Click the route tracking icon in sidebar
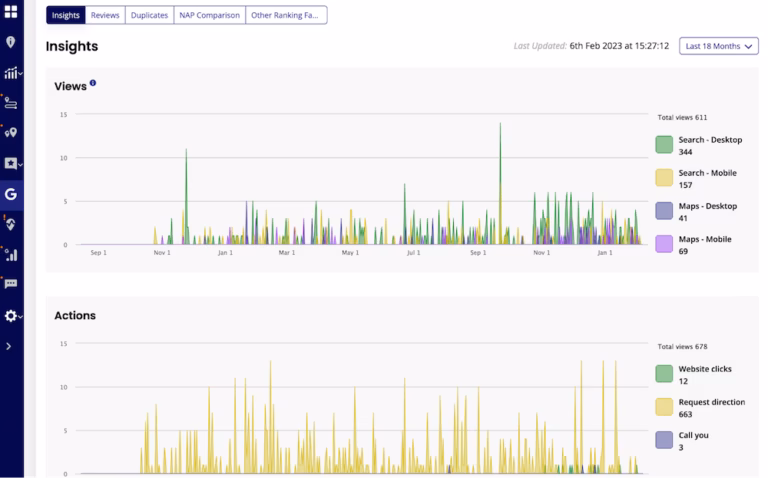Viewport: 768px width, 478px height. (11, 102)
